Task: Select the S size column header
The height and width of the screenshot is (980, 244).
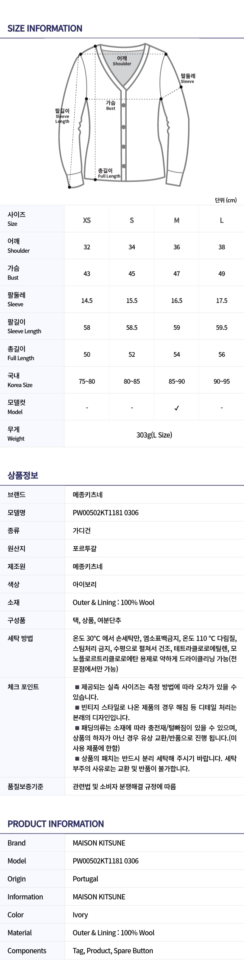Action: 132,220
